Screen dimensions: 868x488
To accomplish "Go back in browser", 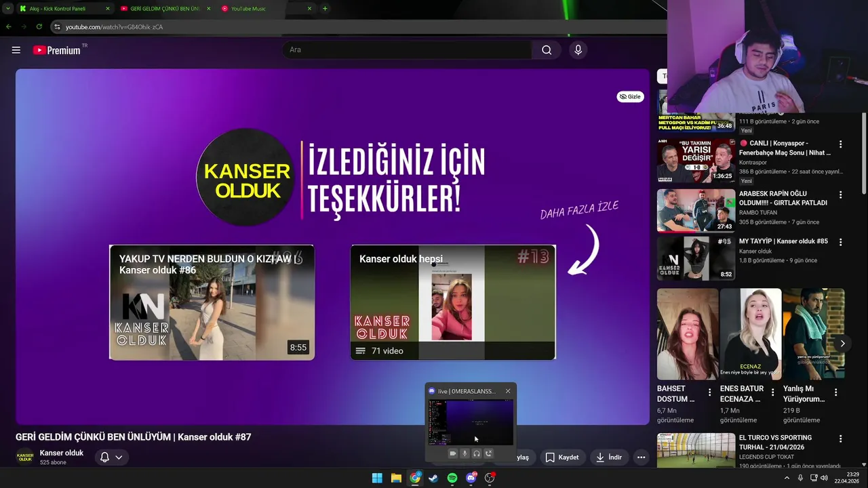I will (8, 26).
